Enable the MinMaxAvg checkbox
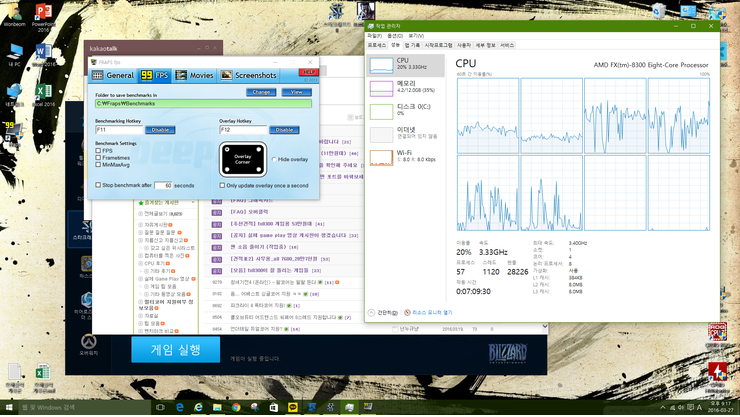 [x=99, y=164]
